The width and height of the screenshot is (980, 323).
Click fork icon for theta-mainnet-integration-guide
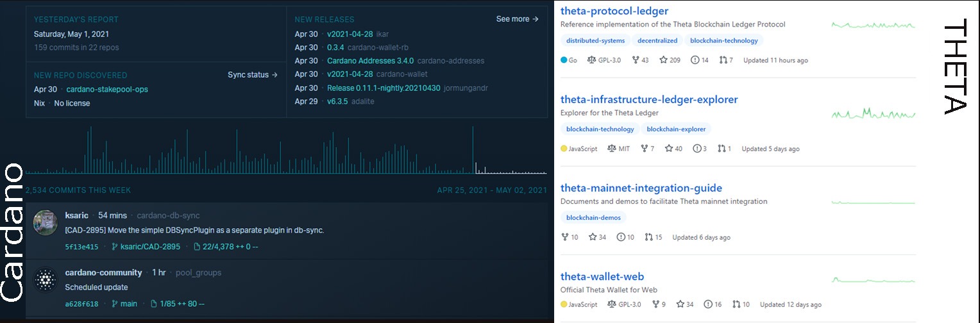(565, 237)
